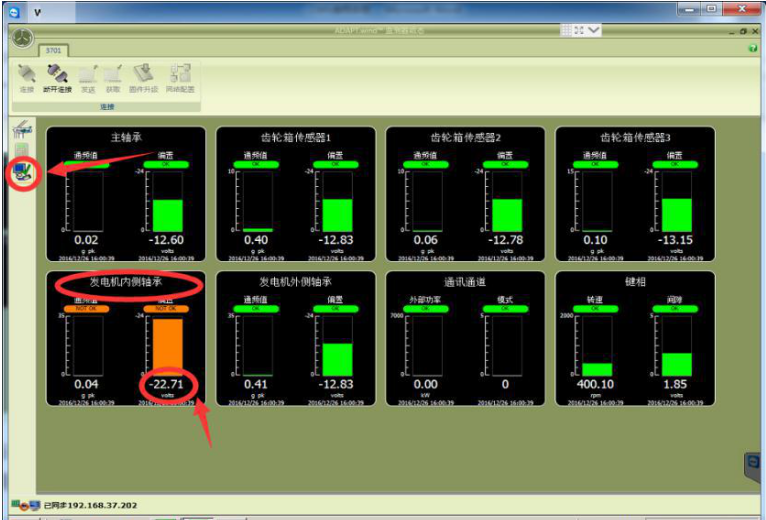Click the 400.10 rpm speed value
The height and width of the screenshot is (520, 766).
(x=595, y=384)
